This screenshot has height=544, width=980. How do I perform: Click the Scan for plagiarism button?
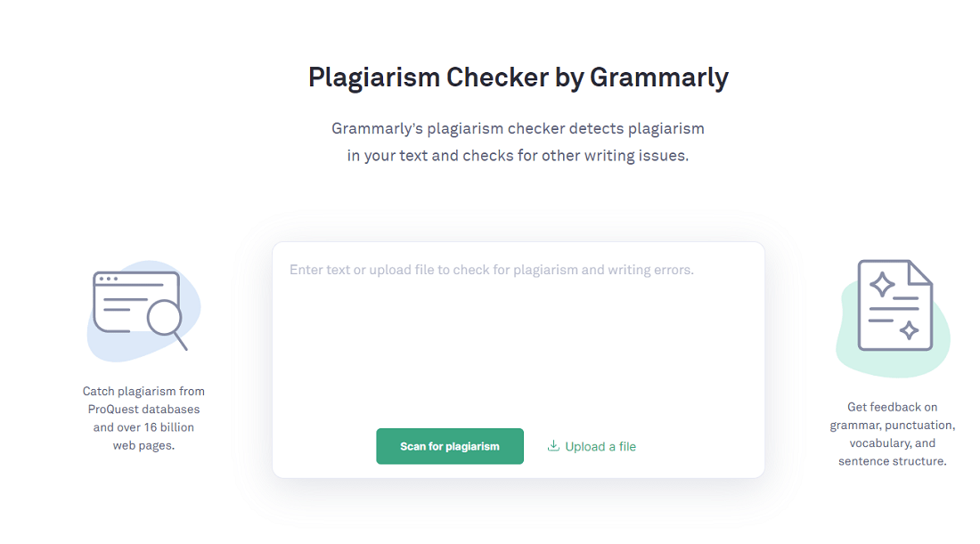(449, 446)
